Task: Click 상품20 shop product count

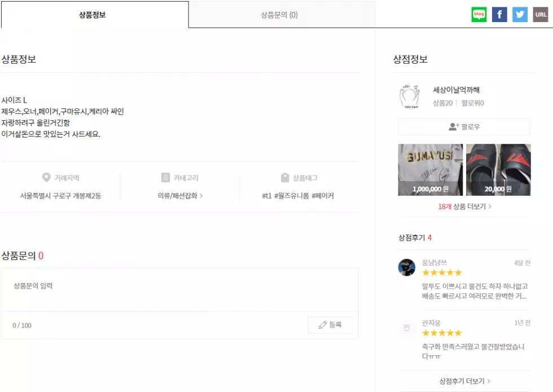Action: (x=442, y=103)
